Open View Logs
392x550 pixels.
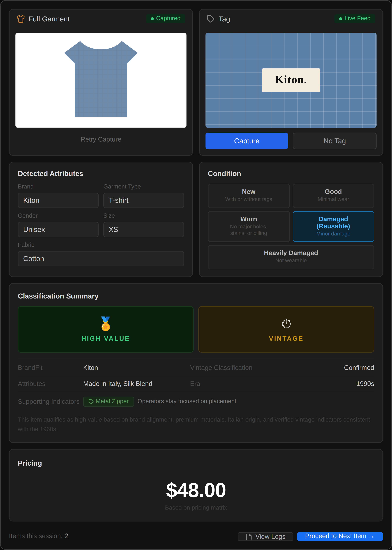click(265, 536)
